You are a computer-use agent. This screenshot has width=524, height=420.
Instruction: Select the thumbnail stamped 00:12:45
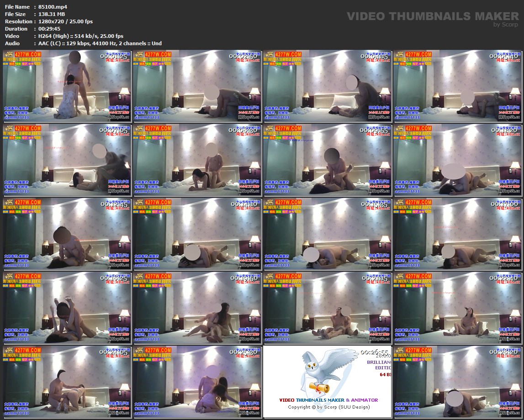67,234
